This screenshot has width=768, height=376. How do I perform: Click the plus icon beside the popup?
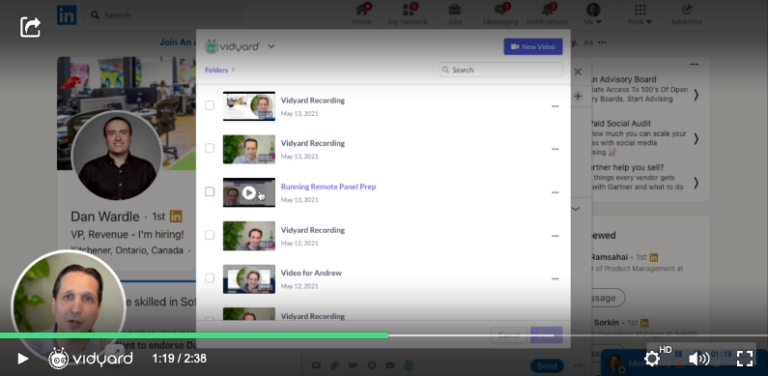[x=578, y=96]
